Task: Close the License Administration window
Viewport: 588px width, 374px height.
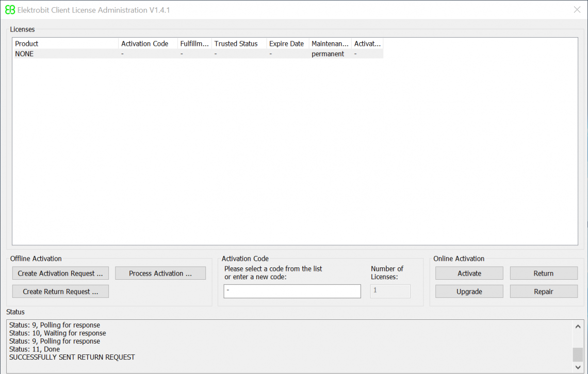Action: click(x=577, y=9)
